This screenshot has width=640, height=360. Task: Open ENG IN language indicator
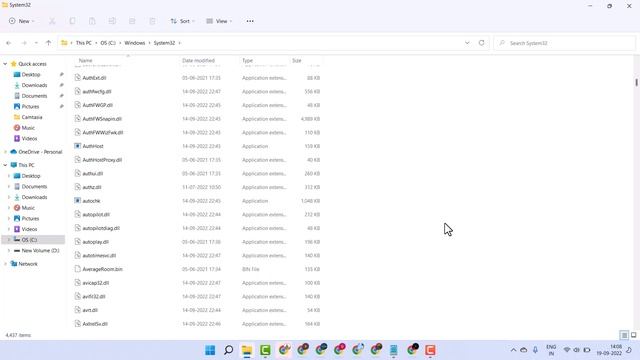coord(551,350)
